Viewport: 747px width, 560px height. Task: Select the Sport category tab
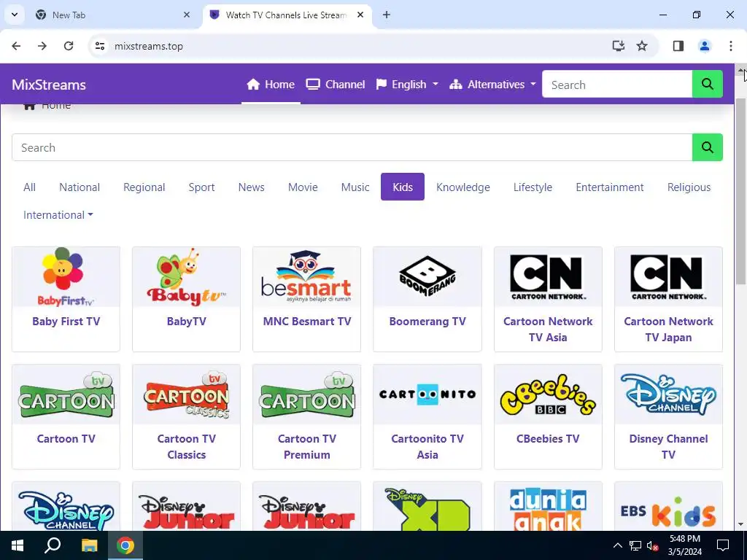point(201,187)
